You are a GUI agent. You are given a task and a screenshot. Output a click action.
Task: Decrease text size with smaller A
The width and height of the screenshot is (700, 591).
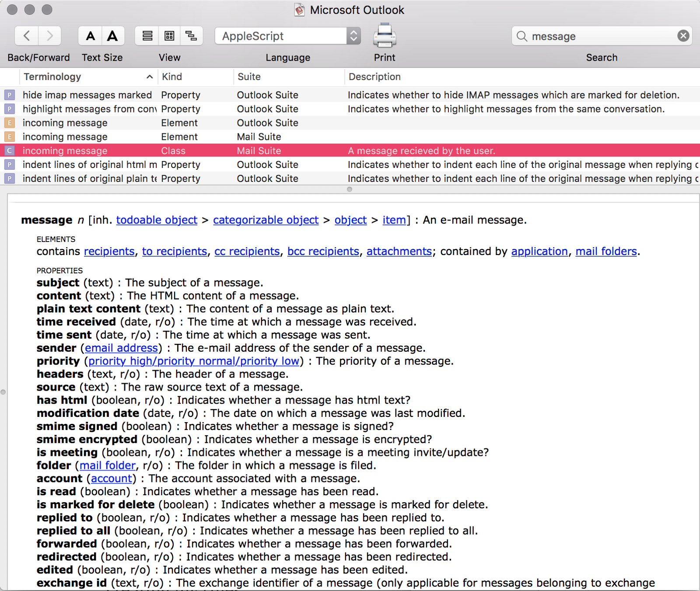coord(90,36)
